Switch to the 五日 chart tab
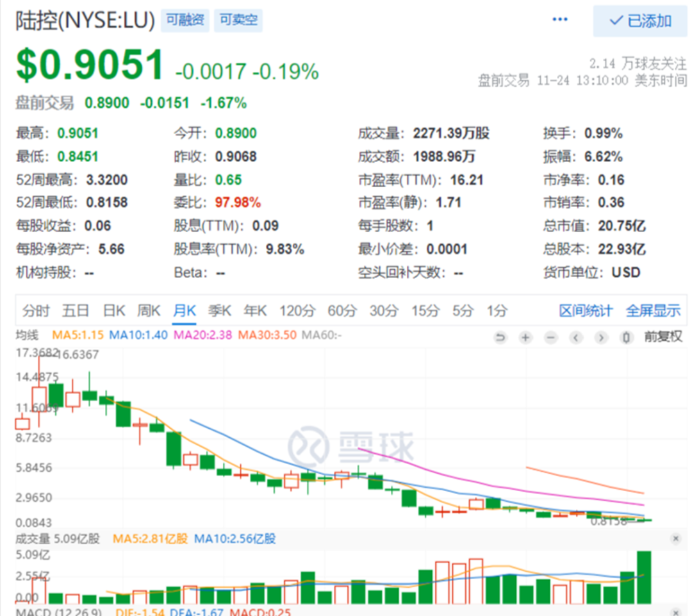The image size is (692, 616). [76, 311]
